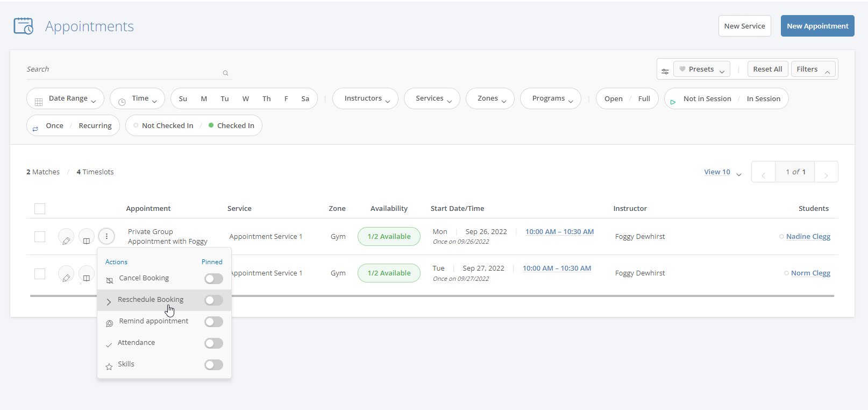Click the columns panel icon in Nadine Clegg row
The image size is (868, 410).
pos(87,237)
